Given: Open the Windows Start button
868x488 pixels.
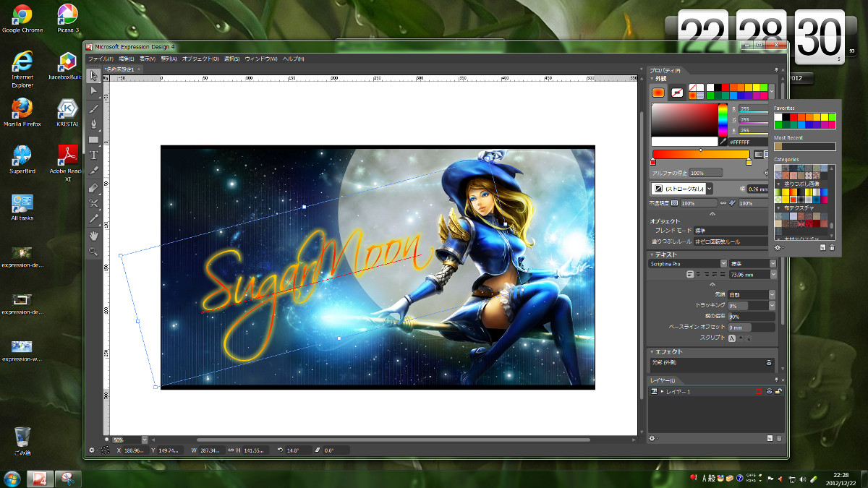Looking at the screenshot, I should tap(12, 478).
